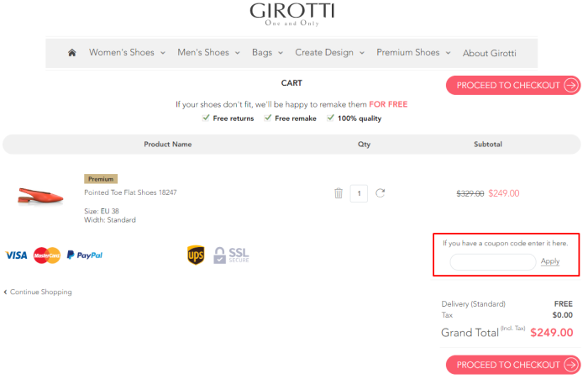The width and height of the screenshot is (588, 379).
Task: Apply the coupon code
Action: click(x=550, y=261)
